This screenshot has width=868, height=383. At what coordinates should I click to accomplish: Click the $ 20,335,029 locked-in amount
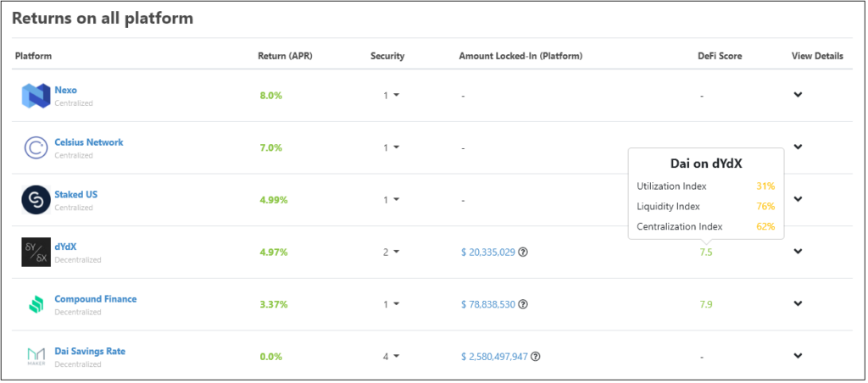[x=487, y=253]
